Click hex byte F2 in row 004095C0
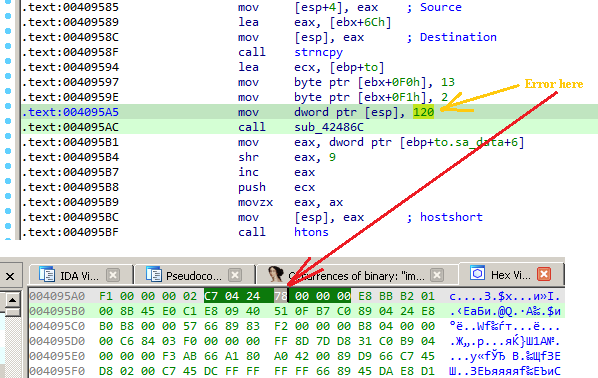The height and width of the screenshot is (378, 598). [x=281, y=326]
